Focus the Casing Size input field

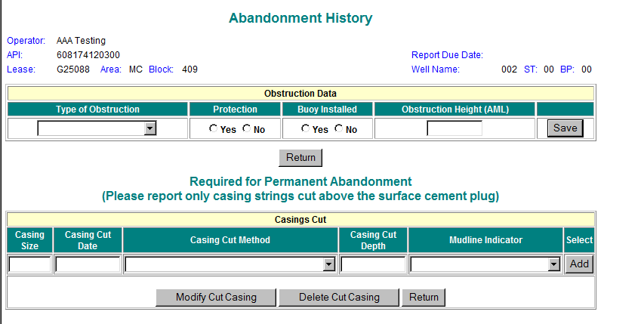pos(30,264)
